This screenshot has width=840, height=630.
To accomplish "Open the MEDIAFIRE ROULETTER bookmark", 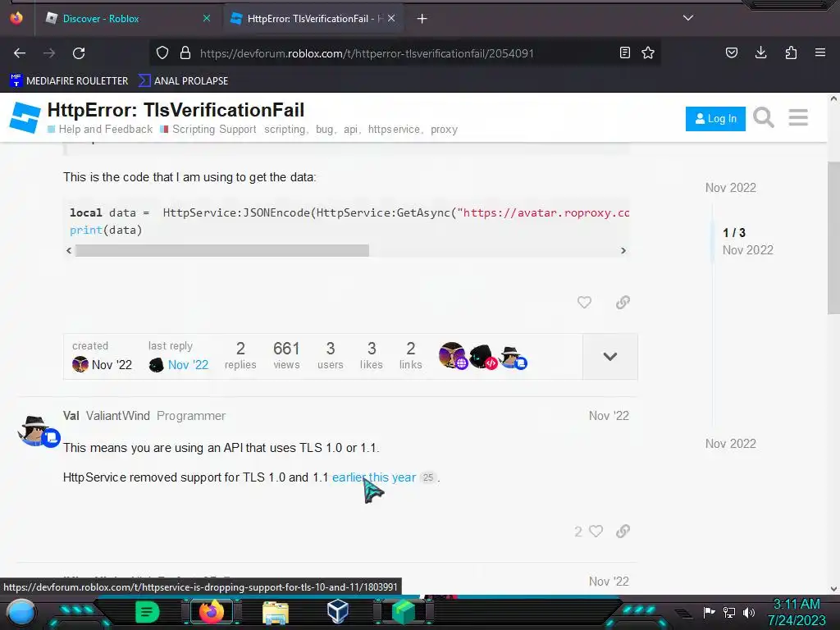I will (x=69, y=81).
